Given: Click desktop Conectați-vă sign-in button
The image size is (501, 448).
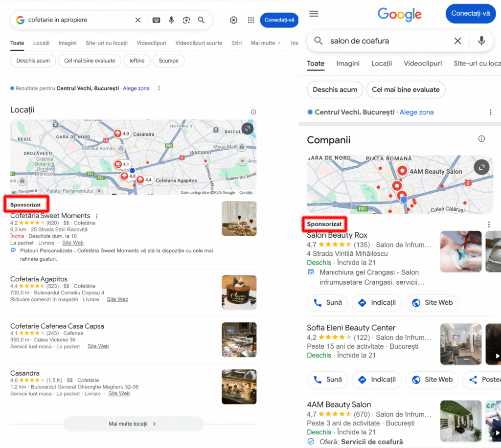Looking at the screenshot, I should coord(279,20).
